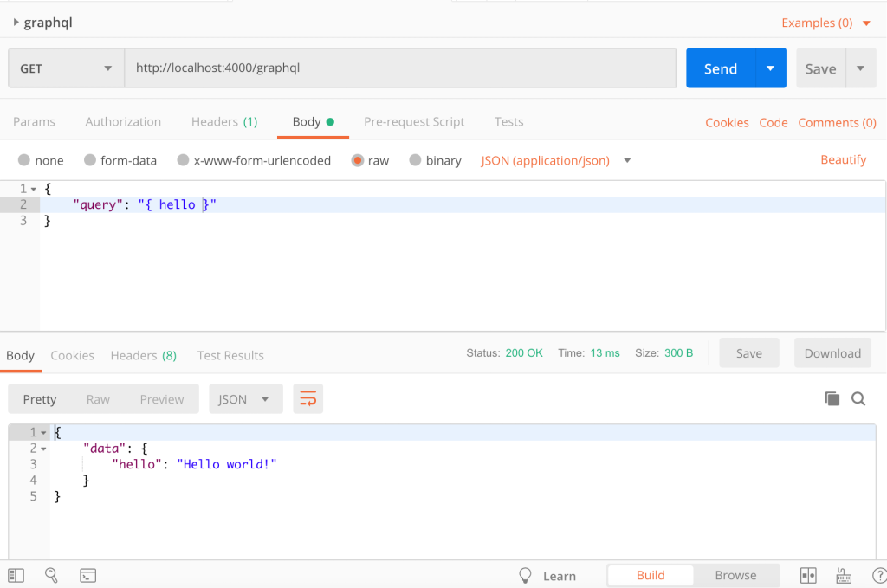Open the keyboard shortcuts panel

click(x=844, y=575)
